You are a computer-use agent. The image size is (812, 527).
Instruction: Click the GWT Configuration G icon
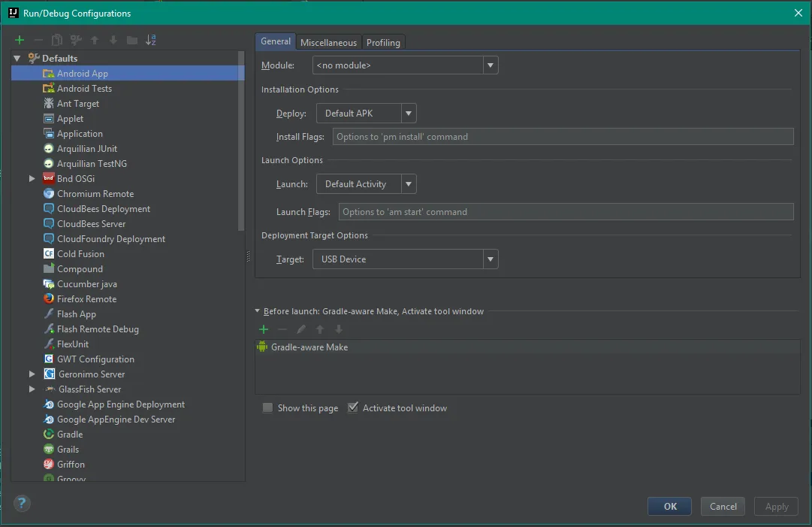click(49, 359)
